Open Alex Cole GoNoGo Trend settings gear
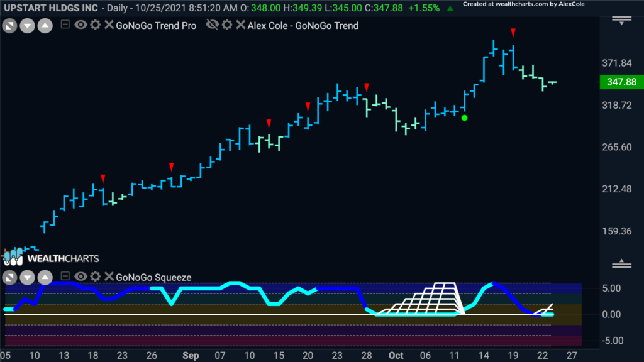This screenshot has width=644, height=362. [x=227, y=25]
